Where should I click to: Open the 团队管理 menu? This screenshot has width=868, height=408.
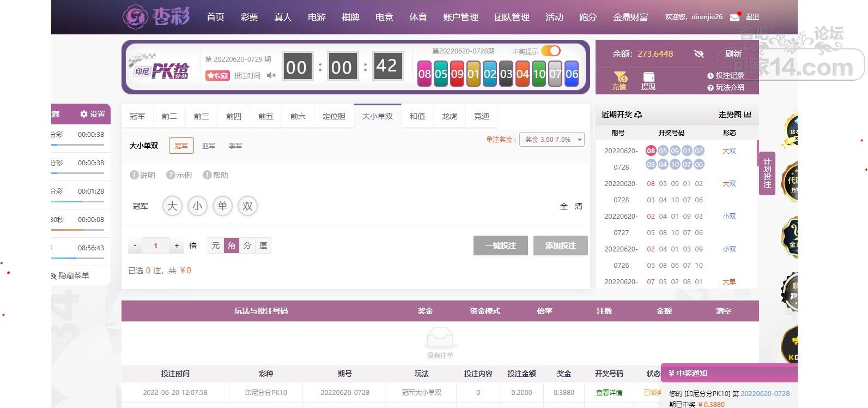(x=512, y=17)
